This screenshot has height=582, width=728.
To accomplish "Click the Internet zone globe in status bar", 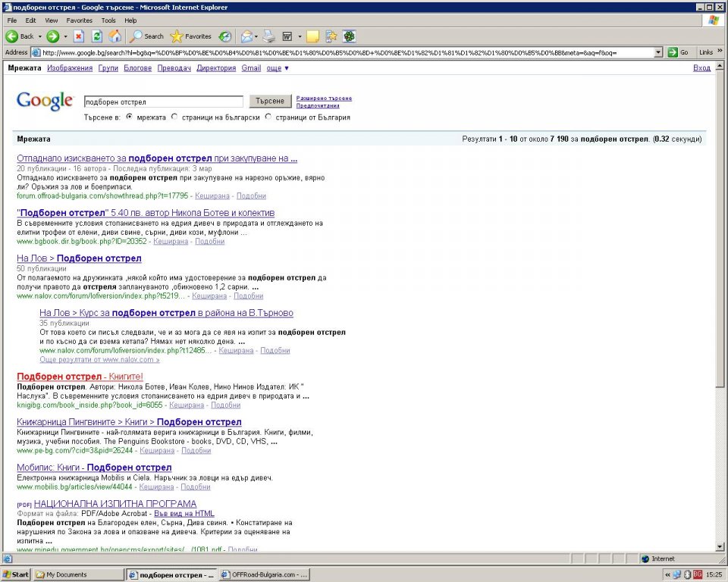I will click(x=645, y=559).
